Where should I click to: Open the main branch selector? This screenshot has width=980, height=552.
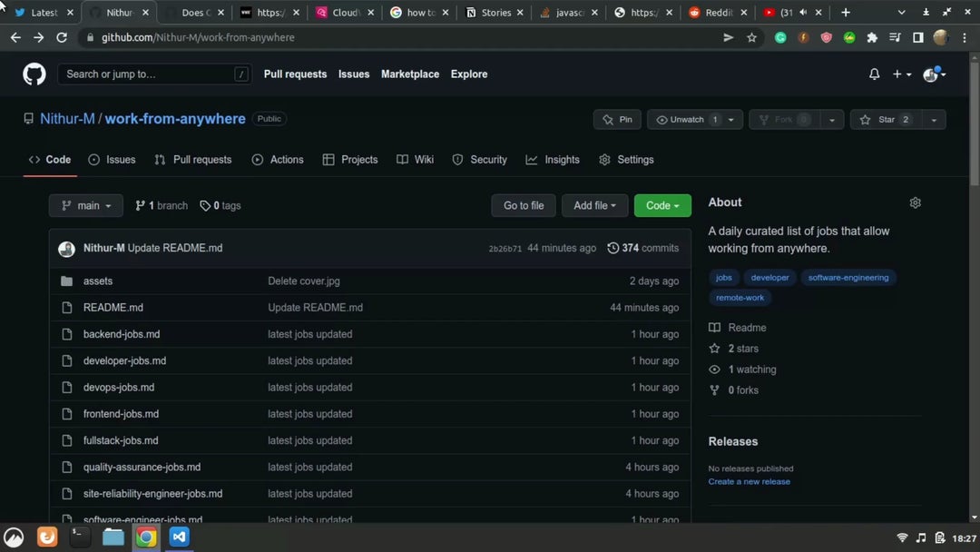pyautogui.click(x=85, y=205)
